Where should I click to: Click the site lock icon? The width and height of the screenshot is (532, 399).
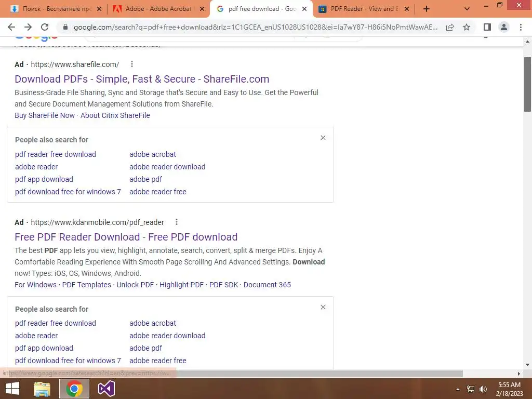[65, 27]
